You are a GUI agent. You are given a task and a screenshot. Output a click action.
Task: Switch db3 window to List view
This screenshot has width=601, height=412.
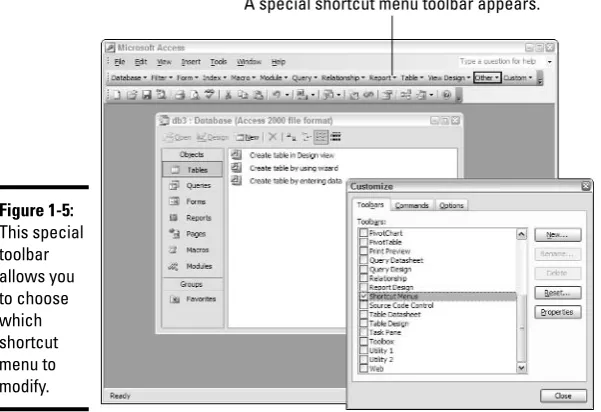(321, 137)
